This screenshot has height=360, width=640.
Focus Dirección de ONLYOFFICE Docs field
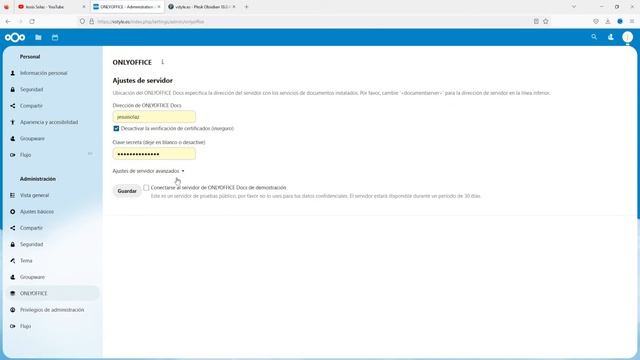coord(154,117)
